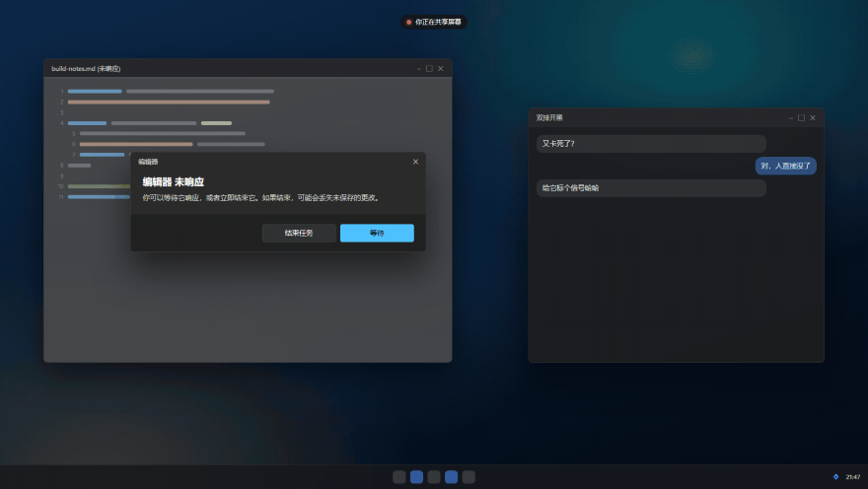
Task: Click line number 4 in editor gutter
Action: point(62,123)
